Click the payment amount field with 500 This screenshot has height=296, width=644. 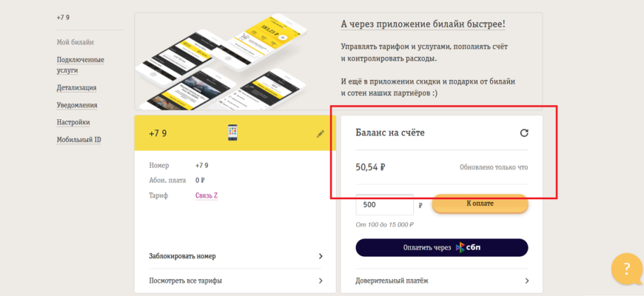[x=384, y=204]
